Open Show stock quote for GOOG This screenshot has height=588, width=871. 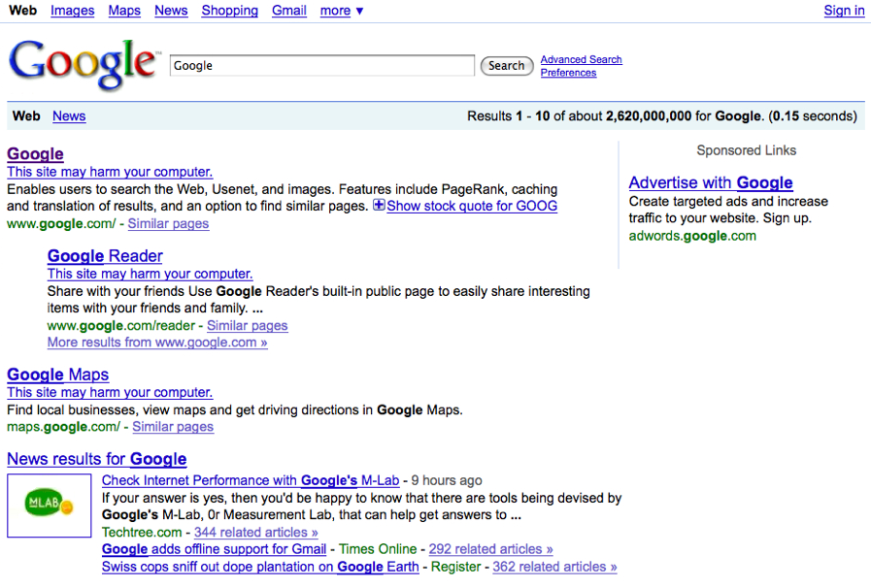point(472,206)
